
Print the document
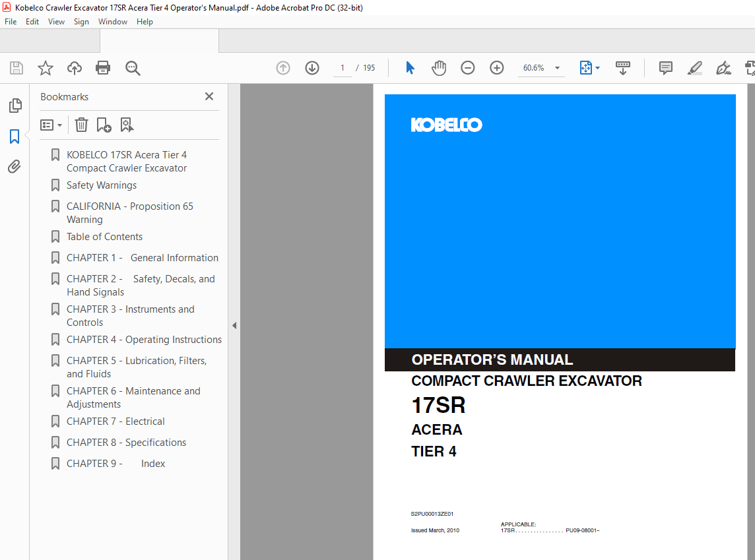click(103, 68)
